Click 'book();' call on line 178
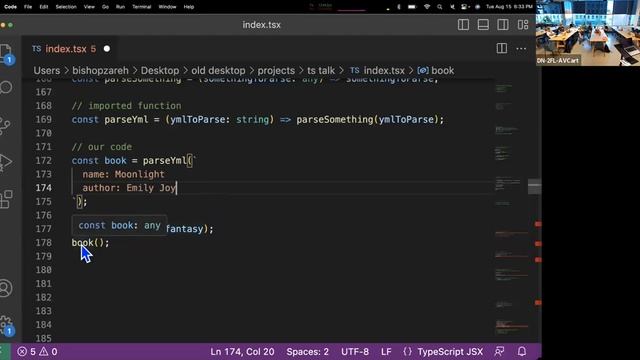This screenshot has width=640, height=360. (91, 242)
